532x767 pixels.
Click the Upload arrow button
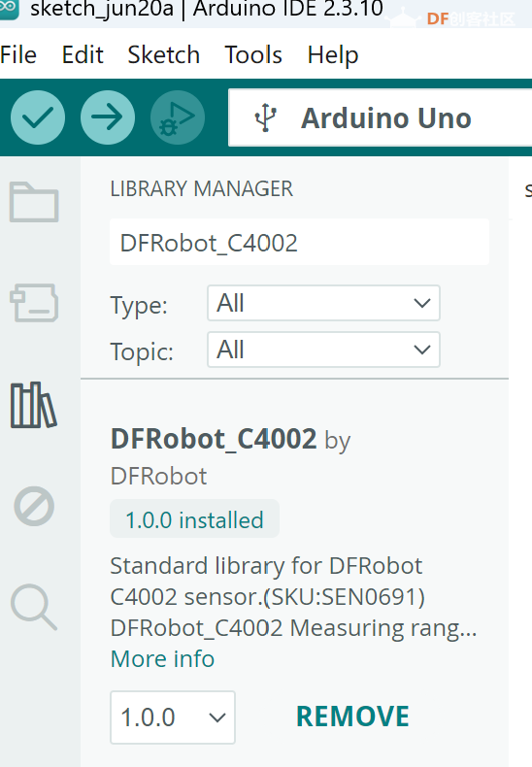pyautogui.click(x=108, y=117)
